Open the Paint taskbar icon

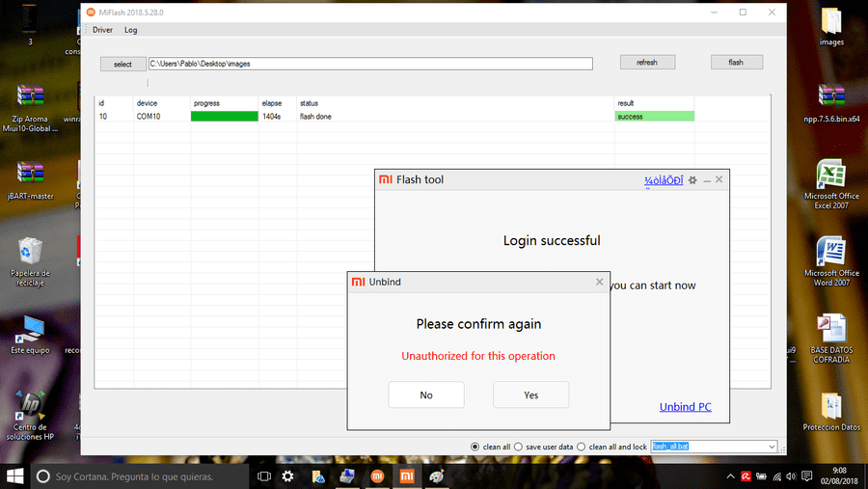[x=437, y=476]
